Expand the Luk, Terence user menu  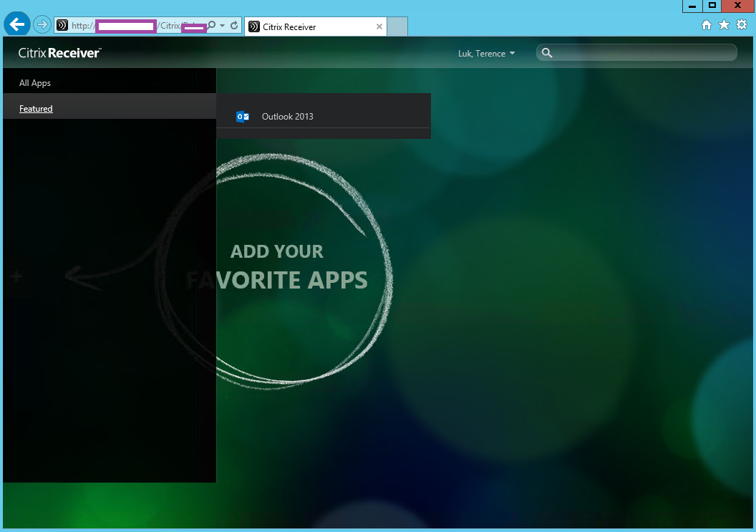click(x=487, y=54)
